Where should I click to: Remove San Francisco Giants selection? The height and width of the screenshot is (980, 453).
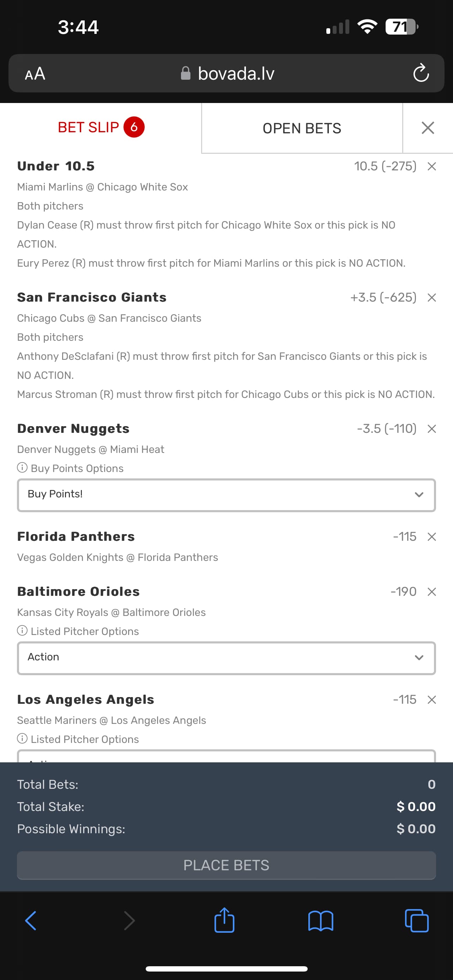coord(431,297)
